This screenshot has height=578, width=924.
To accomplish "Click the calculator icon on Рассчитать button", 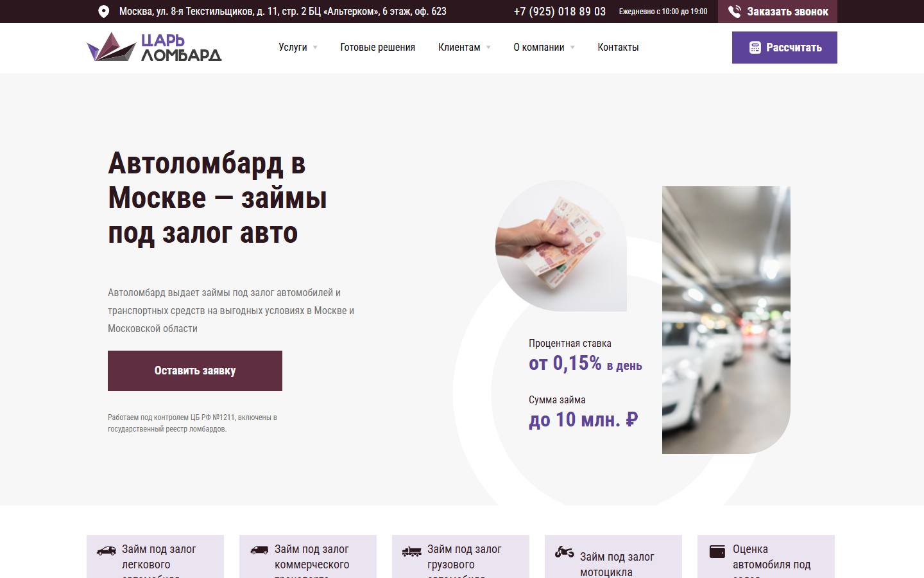I will 755,48.
